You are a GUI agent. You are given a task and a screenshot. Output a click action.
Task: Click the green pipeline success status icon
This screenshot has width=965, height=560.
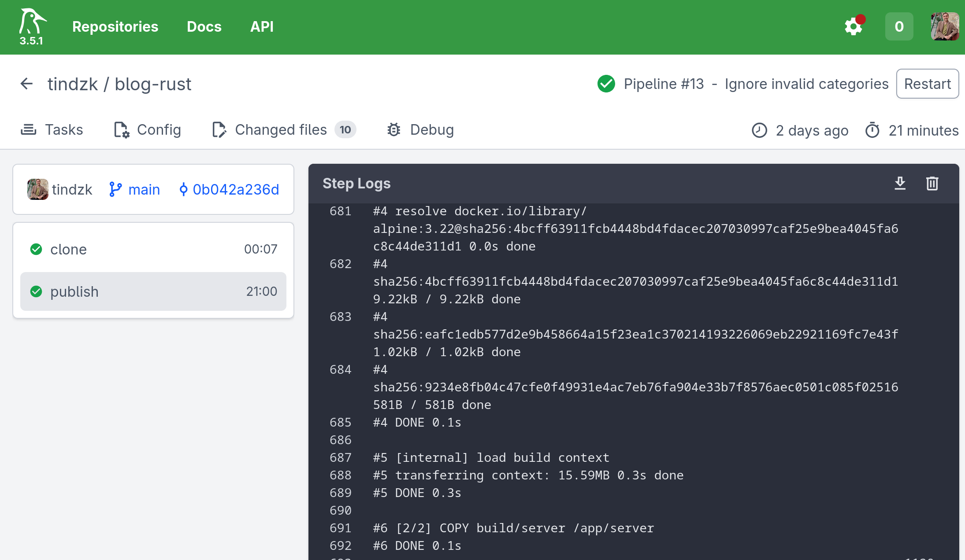(x=606, y=84)
